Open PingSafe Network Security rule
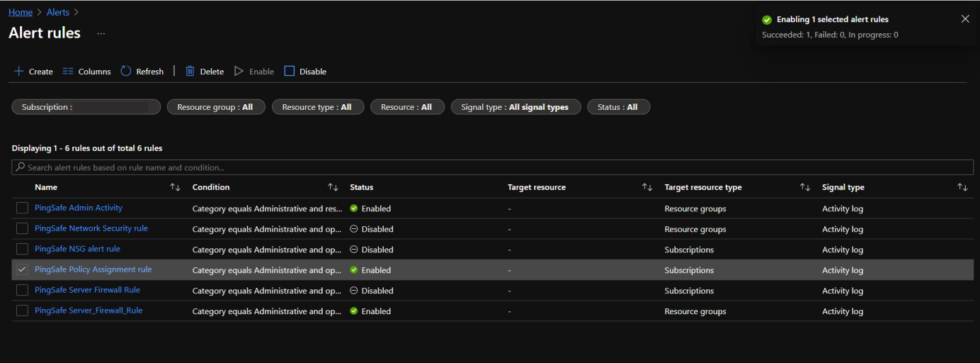The image size is (980, 363). pyautogui.click(x=91, y=228)
